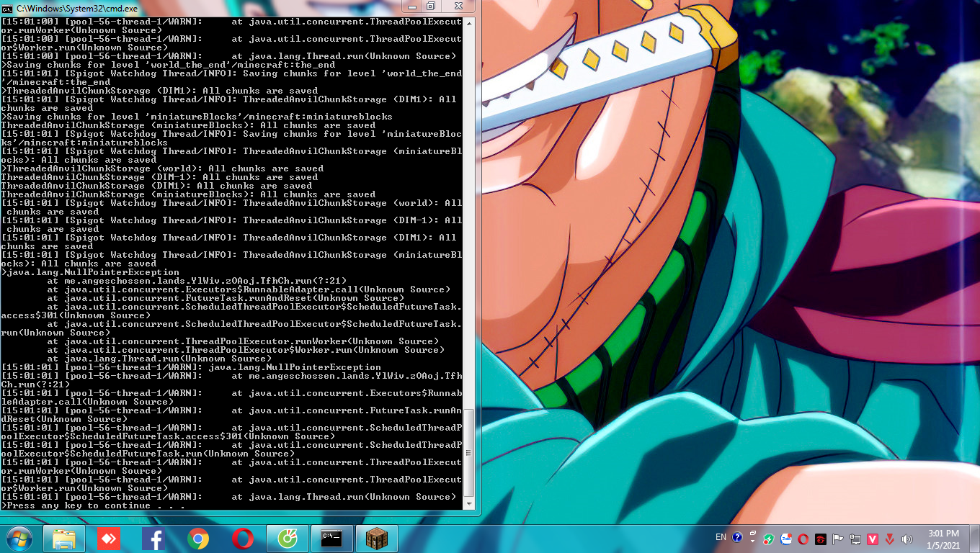Viewport: 980px width, 553px height.
Task: Click the red down-arrow tray icon
Action: coord(890,539)
